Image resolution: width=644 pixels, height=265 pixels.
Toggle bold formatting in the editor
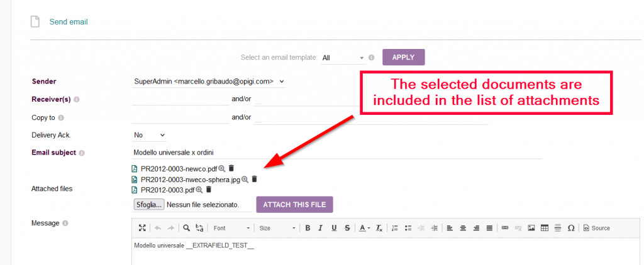[x=308, y=228]
